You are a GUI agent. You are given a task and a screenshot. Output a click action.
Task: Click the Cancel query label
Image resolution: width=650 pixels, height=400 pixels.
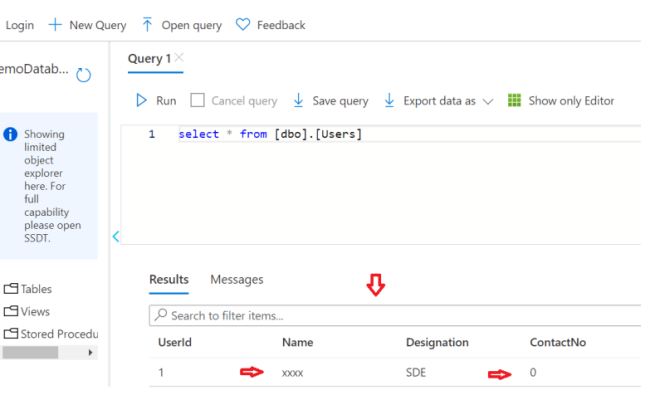click(244, 101)
